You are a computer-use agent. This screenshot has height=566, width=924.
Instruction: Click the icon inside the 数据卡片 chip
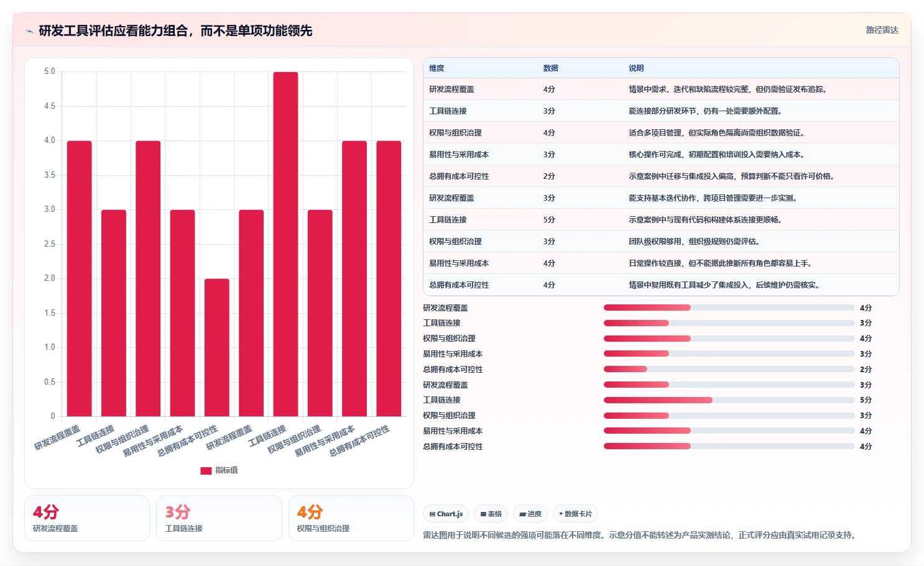[561, 514]
